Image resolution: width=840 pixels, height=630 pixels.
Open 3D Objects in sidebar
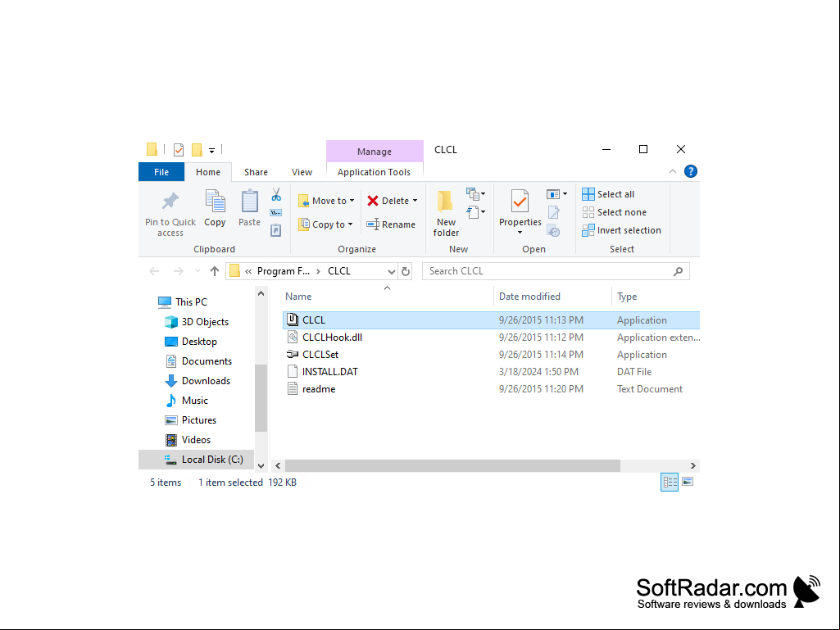197,322
